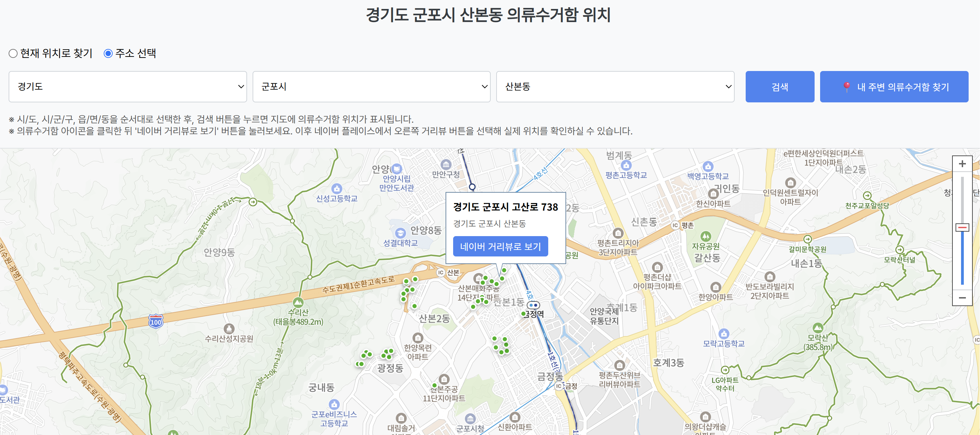Click the 신환아파트 apartment icon
980x435 pixels.
pos(514,417)
